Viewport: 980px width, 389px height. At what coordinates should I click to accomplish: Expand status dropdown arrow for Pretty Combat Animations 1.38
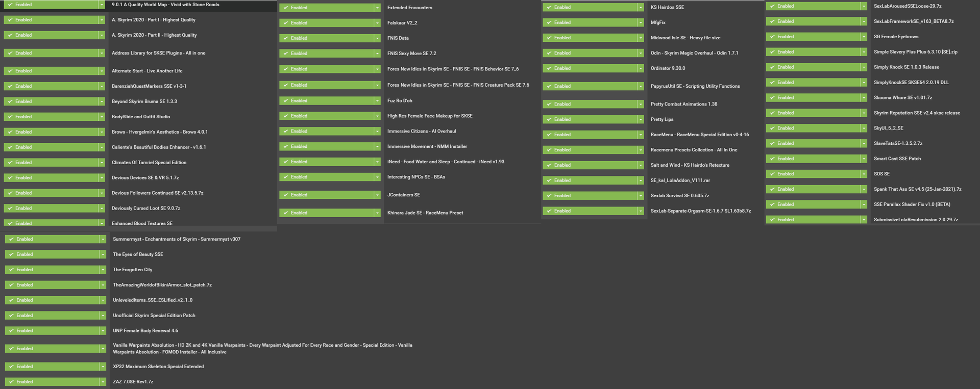coord(641,104)
